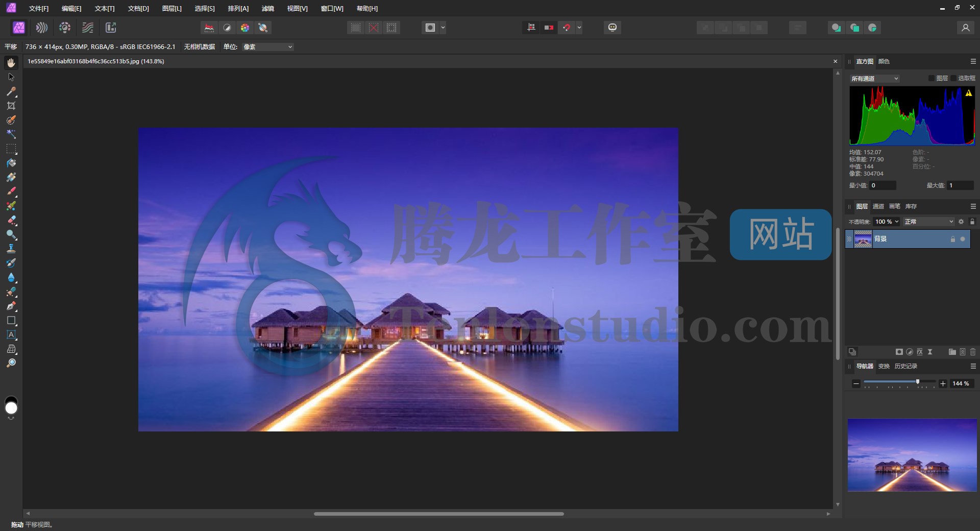Switch to the Liquify persona

click(x=42, y=28)
